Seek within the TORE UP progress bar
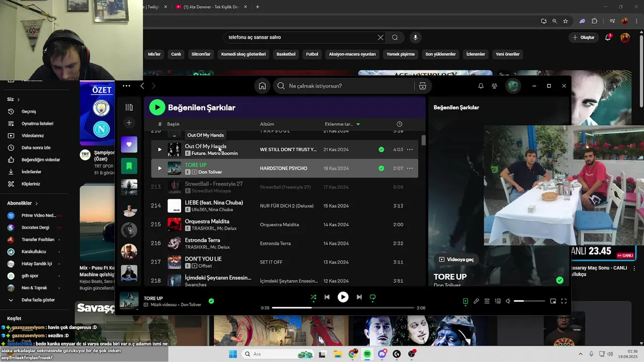644x362 pixels. pos(343,308)
